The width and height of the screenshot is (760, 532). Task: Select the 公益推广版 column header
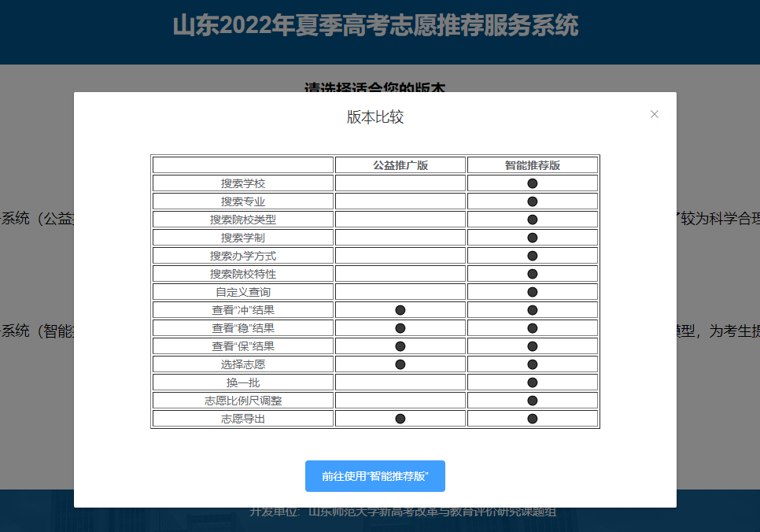[400, 164]
